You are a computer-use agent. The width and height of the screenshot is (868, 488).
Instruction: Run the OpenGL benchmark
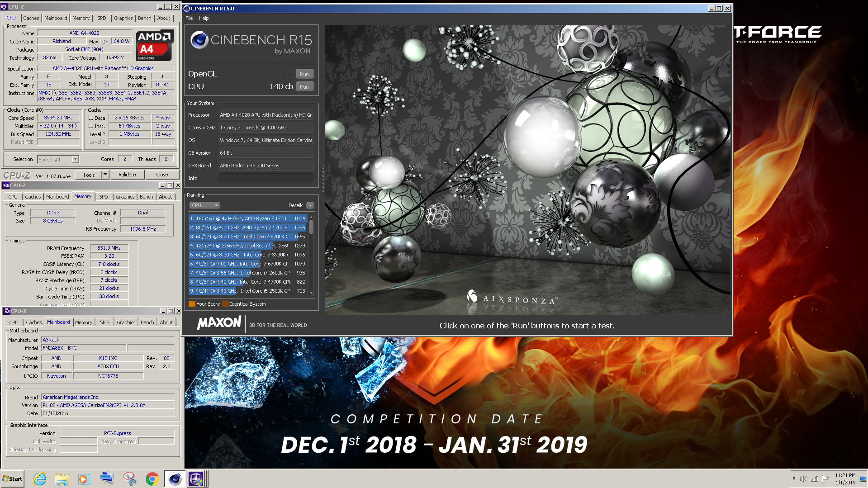coord(304,74)
